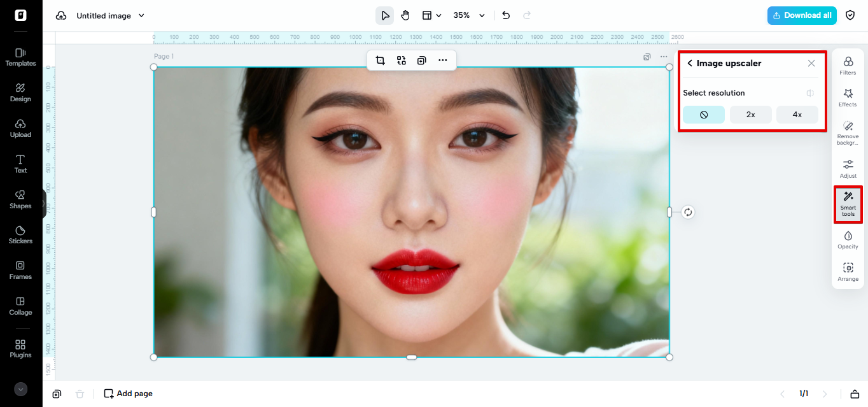
Task: Click the Download all button
Action: (x=802, y=15)
